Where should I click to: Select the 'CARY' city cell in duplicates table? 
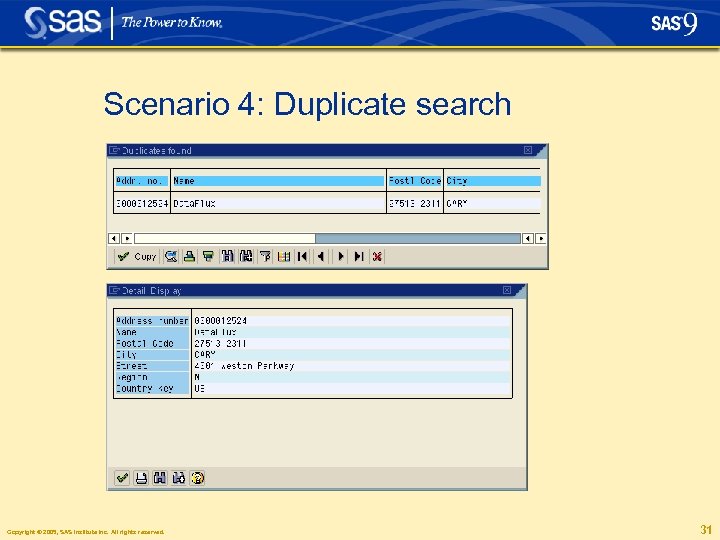(x=493, y=203)
